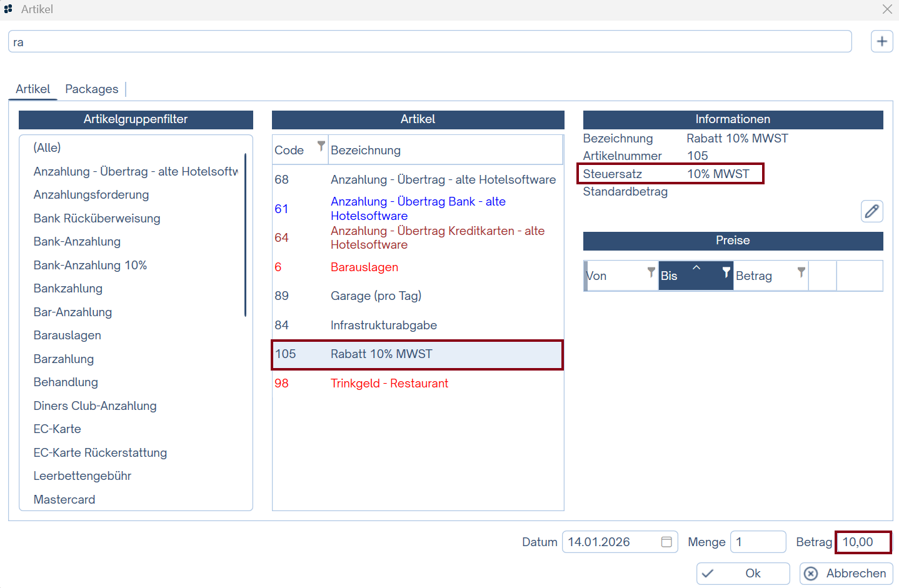Switch to the Packages tab
The image size is (899, 588).
[x=91, y=89]
